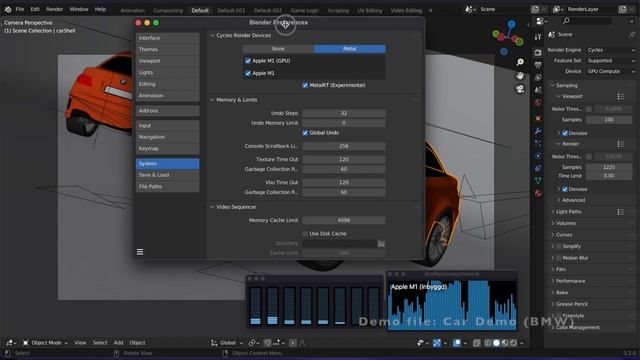Click the Memory Cache Limit field
Viewport: 640px width, 360px height.
pos(344,220)
